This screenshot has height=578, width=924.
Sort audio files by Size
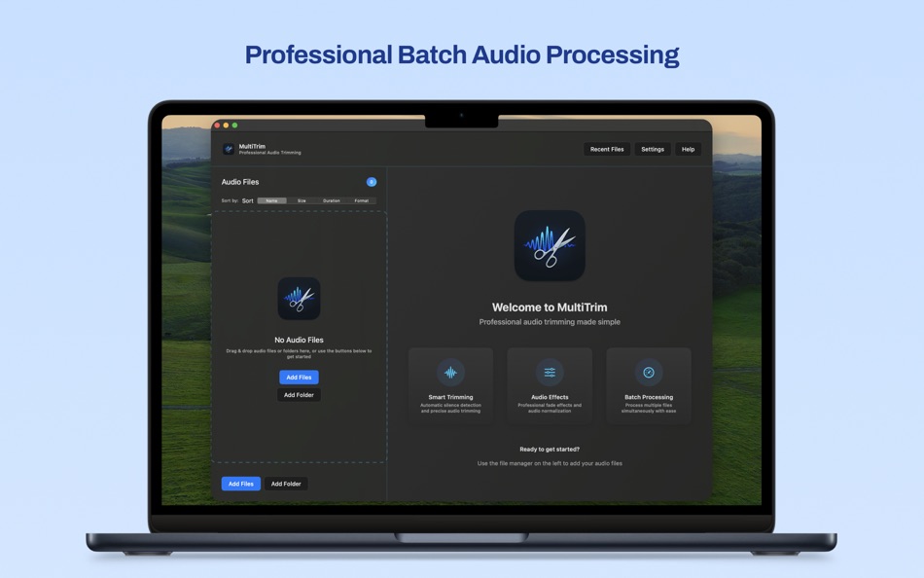click(302, 199)
